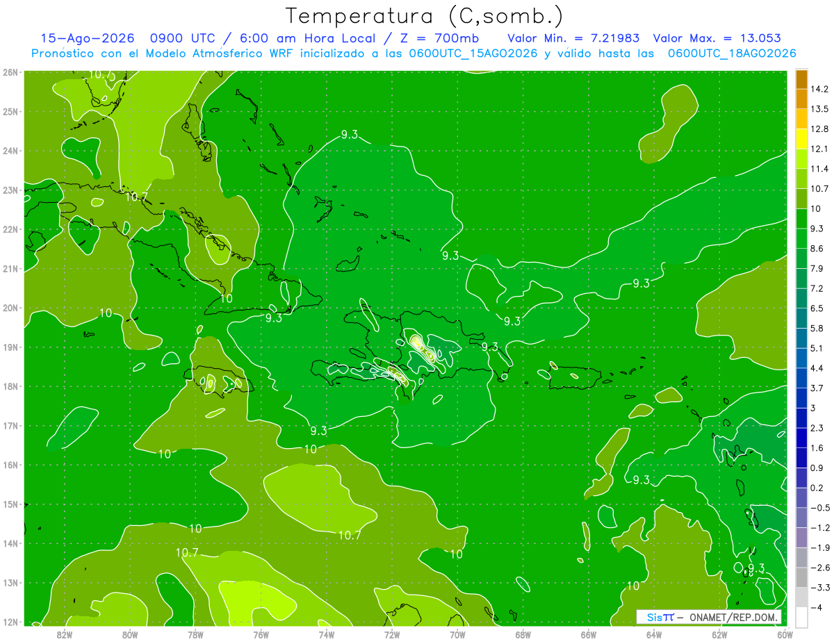Click the legend label "-3.3"
Viewport: 834px width, 644px height.
tap(819, 587)
